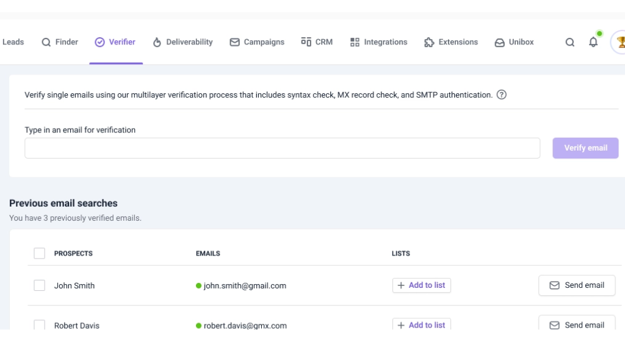Open the Extensions tab

tap(451, 42)
